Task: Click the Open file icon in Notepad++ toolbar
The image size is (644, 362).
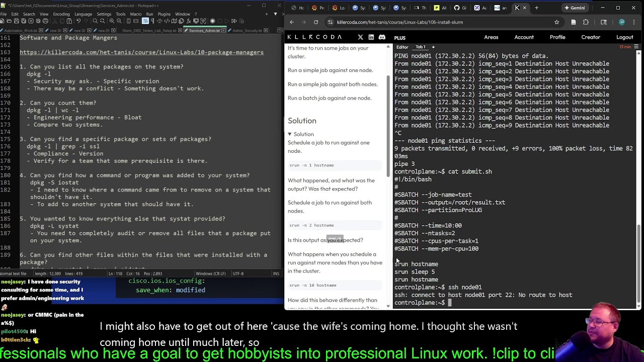Action: (9, 21)
